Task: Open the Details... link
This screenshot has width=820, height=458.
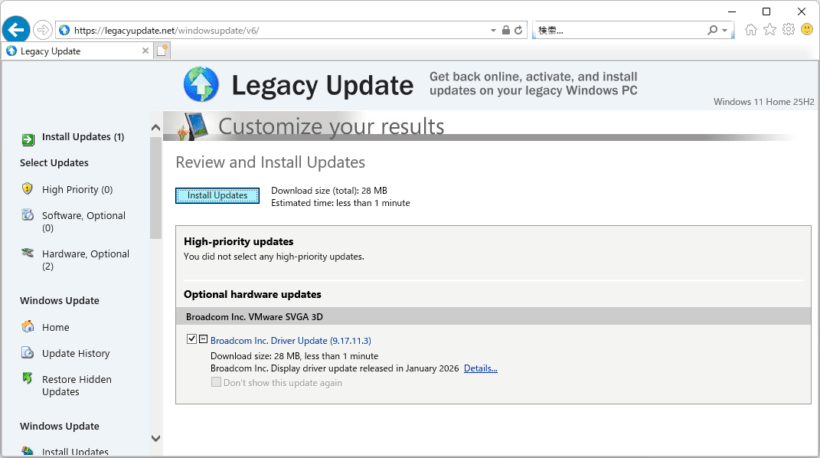Action: [481, 369]
